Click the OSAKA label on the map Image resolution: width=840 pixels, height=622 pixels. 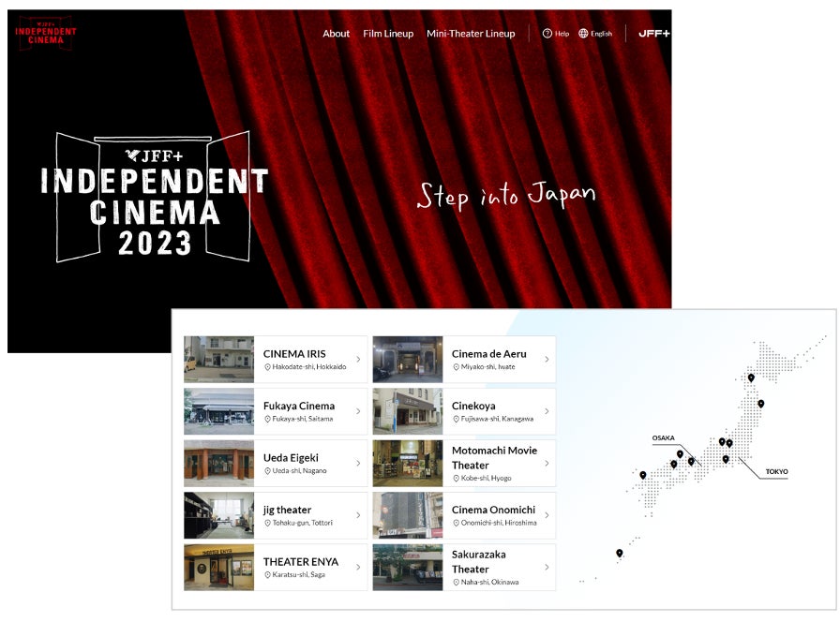coord(663,437)
